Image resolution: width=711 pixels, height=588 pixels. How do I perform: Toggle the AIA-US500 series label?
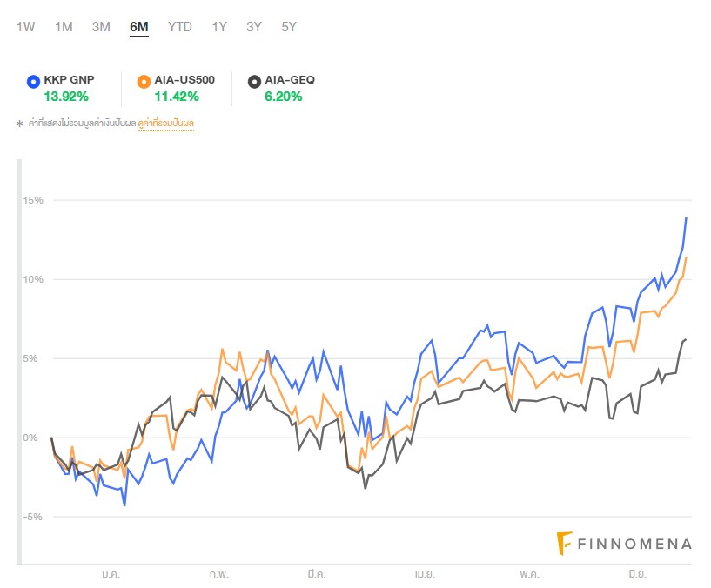(184, 80)
